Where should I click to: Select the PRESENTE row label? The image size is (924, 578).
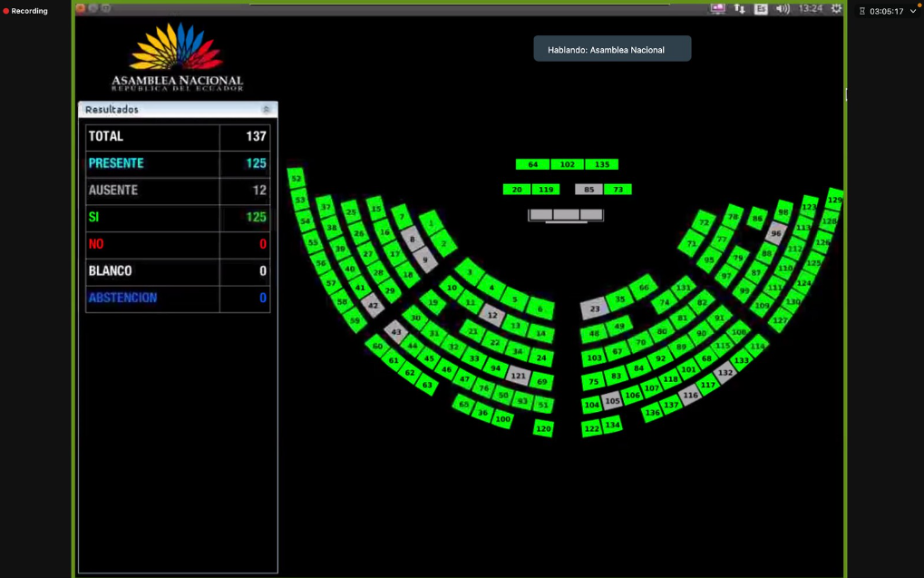116,163
